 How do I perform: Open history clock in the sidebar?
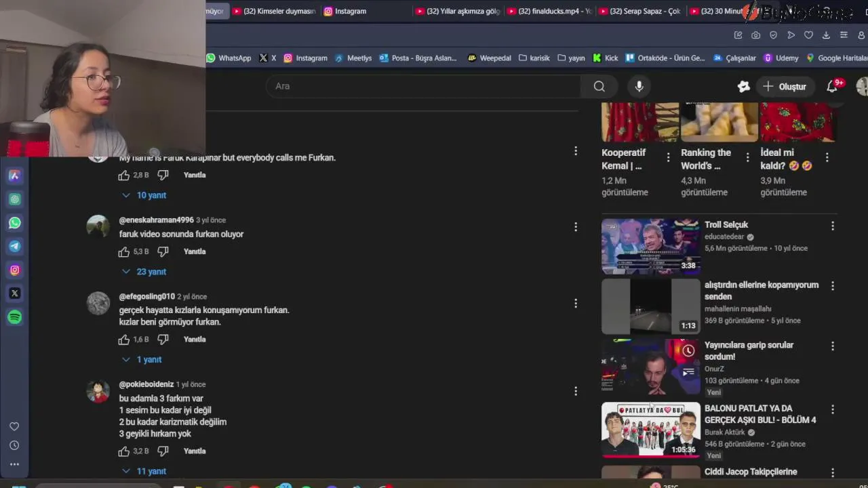pos(14,445)
